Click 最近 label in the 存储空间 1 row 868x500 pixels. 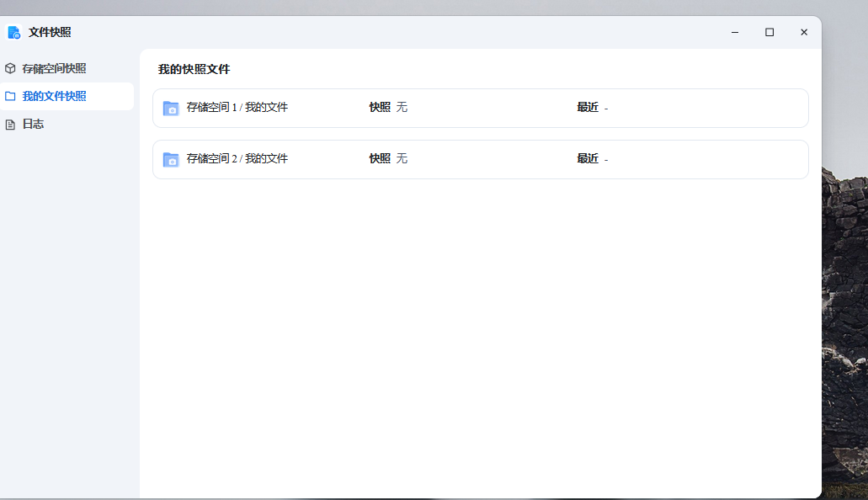[x=588, y=108]
